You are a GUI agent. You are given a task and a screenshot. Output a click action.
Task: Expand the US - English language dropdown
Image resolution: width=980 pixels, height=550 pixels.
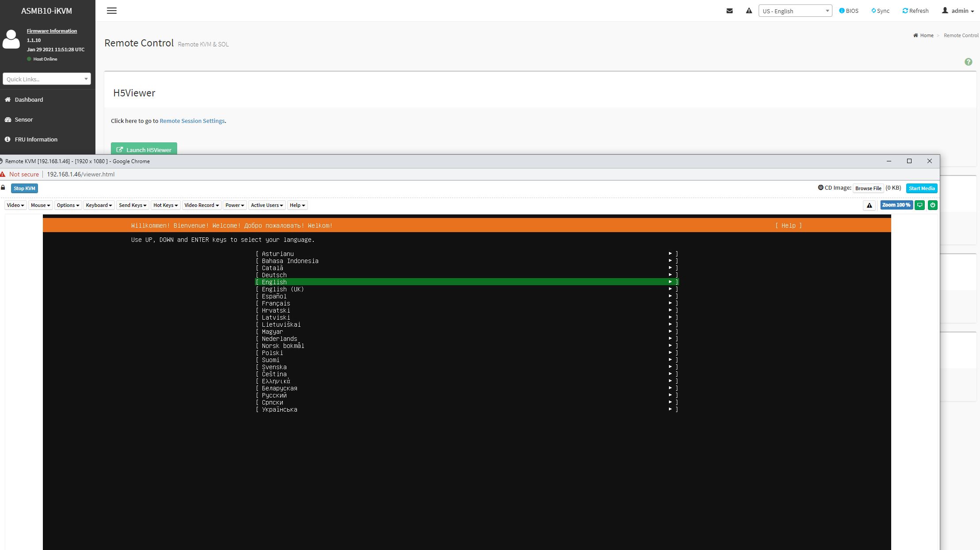(x=795, y=11)
